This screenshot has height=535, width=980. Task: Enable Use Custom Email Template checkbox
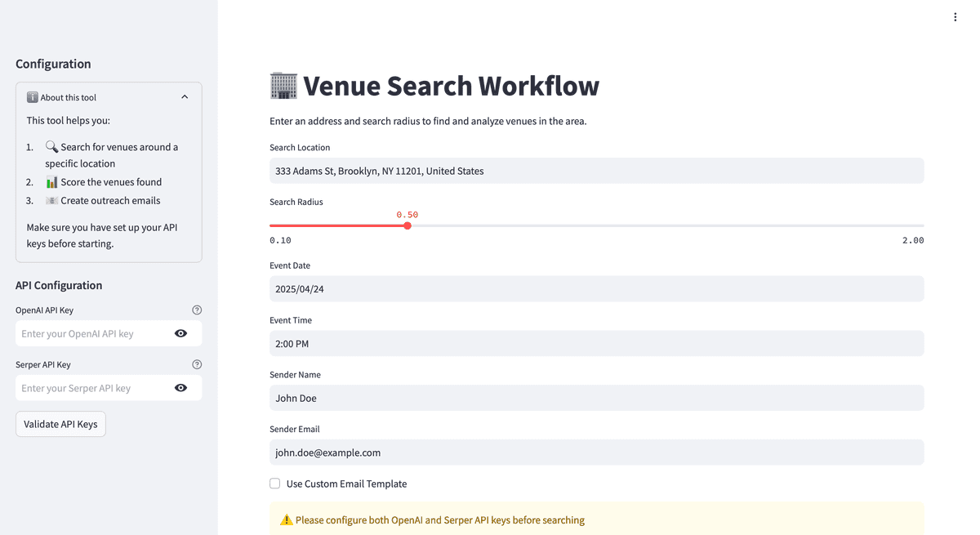[275, 484]
